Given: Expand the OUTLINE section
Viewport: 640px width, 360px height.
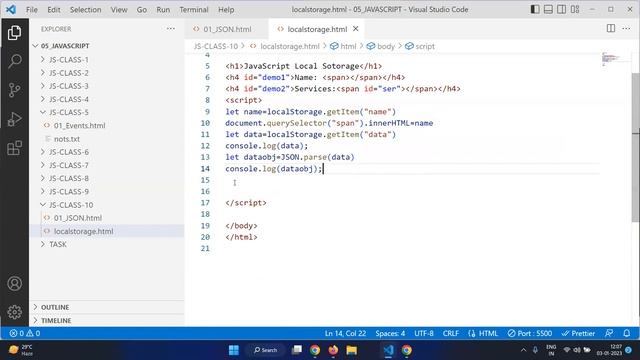Looking at the screenshot, I should pyautogui.click(x=107, y=307).
